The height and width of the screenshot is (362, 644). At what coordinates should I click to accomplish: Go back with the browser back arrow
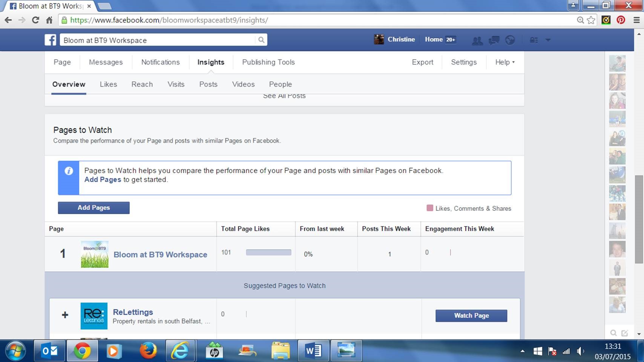pyautogui.click(x=8, y=20)
